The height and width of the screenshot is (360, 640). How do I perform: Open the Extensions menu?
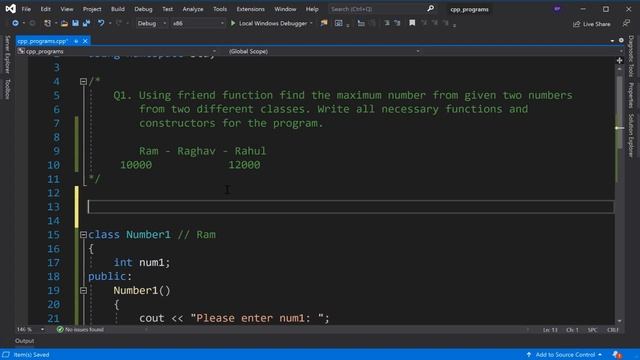[x=250, y=9]
